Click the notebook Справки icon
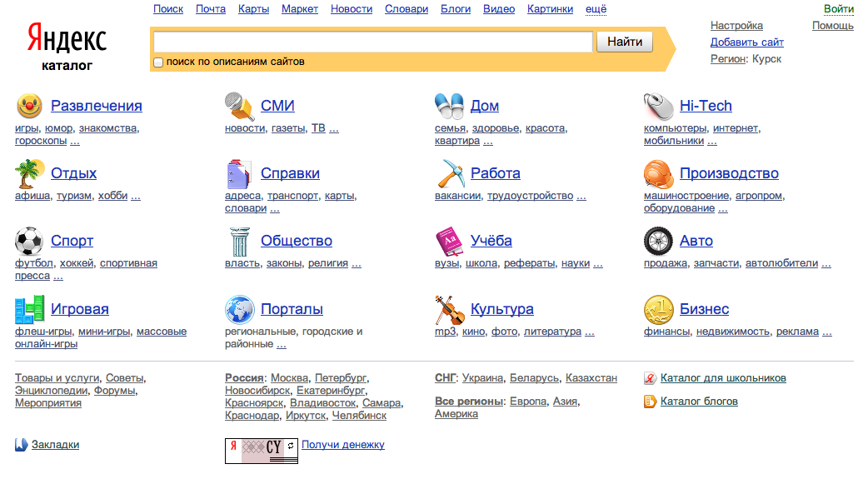 [239, 174]
